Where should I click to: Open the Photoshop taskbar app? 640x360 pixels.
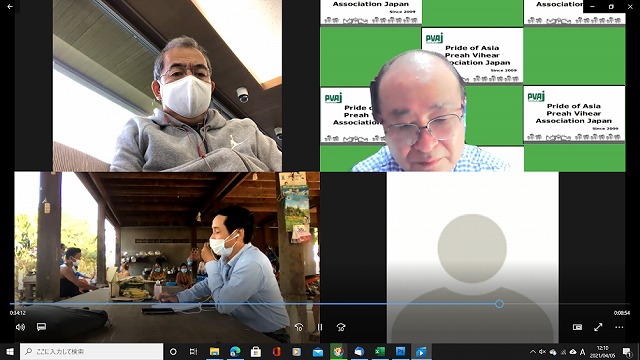(400, 351)
